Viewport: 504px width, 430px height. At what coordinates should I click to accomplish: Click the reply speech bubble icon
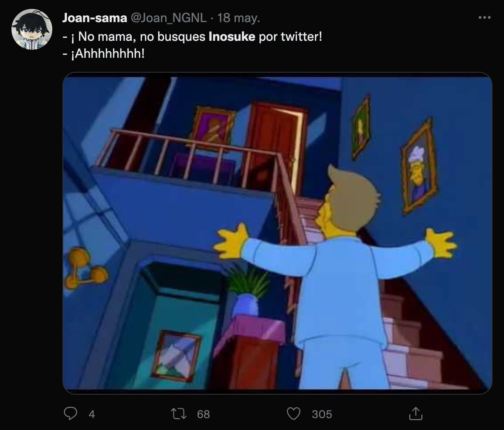pos(71,413)
